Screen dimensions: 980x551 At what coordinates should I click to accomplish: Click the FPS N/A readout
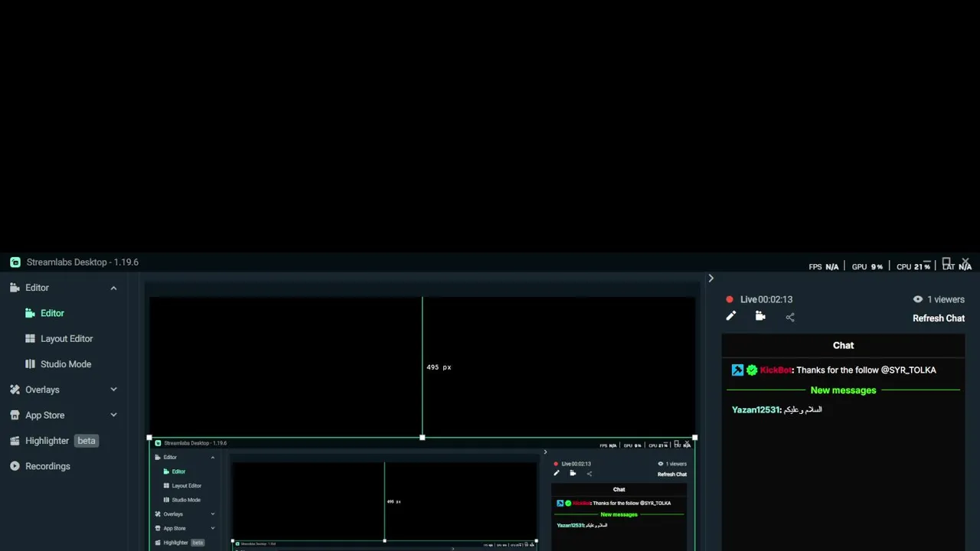(824, 266)
